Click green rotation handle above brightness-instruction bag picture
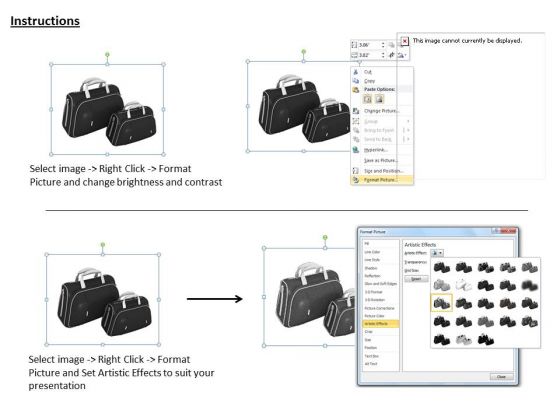 (x=107, y=55)
